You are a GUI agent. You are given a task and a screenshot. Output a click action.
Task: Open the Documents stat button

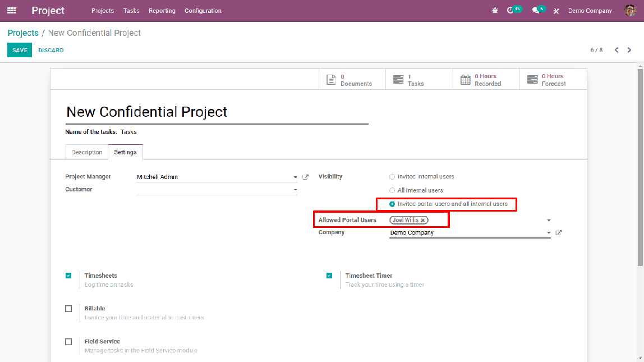click(x=352, y=80)
